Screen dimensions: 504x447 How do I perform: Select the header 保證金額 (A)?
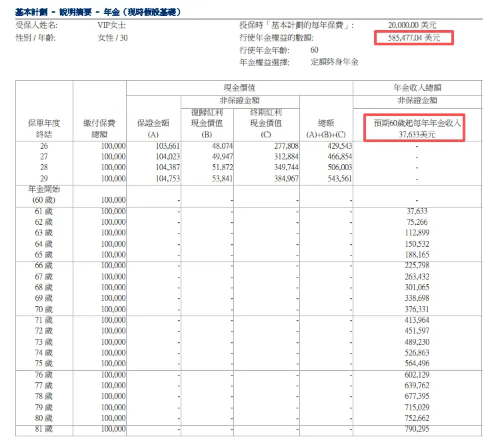pos(153,129)
